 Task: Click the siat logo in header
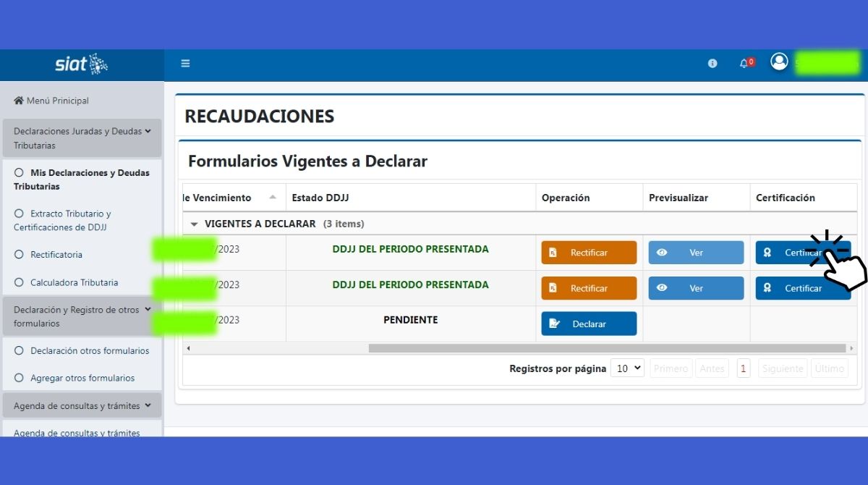tap(81, 64)
